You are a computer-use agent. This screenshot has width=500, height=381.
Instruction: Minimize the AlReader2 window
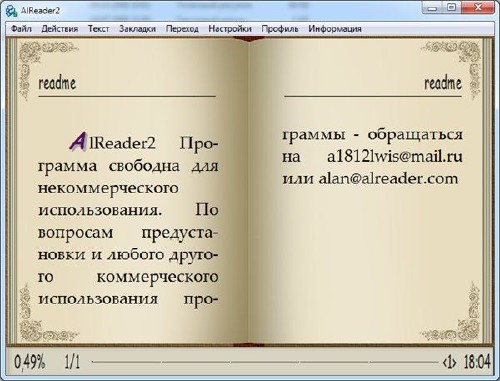point(432,8)
